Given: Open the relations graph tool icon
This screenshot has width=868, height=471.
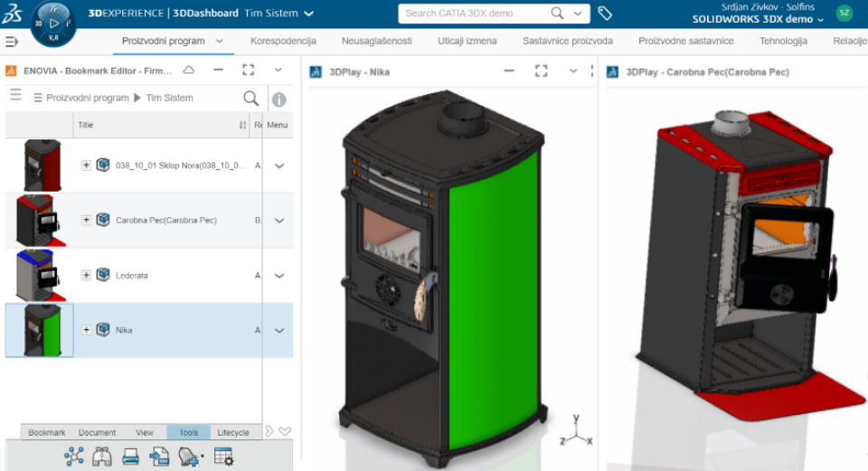Looking at the screenshot, I should (x=73, y=457).
